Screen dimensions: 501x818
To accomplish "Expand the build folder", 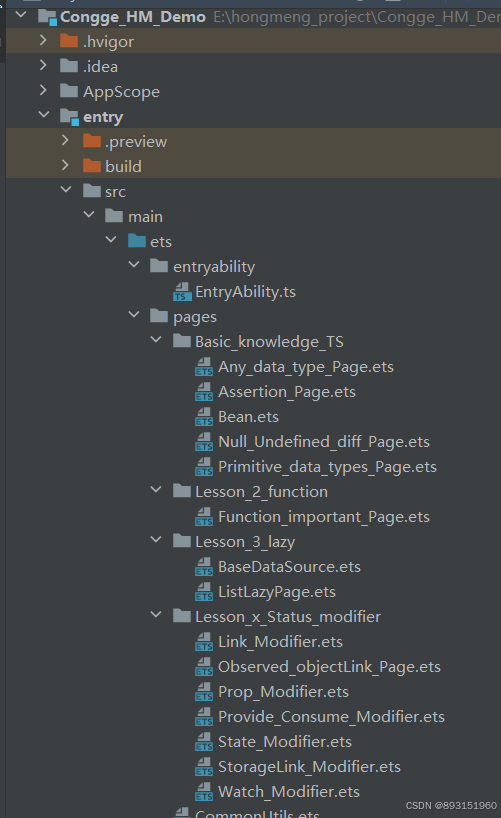I will 65,165.
